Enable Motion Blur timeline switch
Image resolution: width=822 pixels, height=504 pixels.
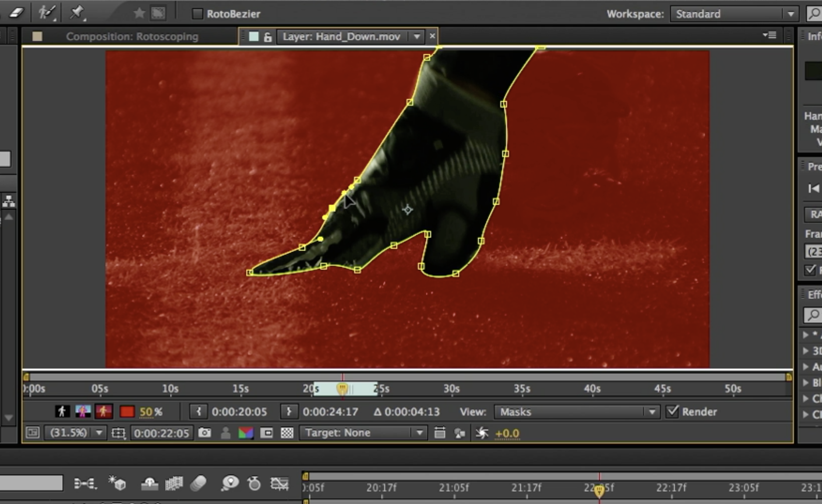[x=198, y=483]
